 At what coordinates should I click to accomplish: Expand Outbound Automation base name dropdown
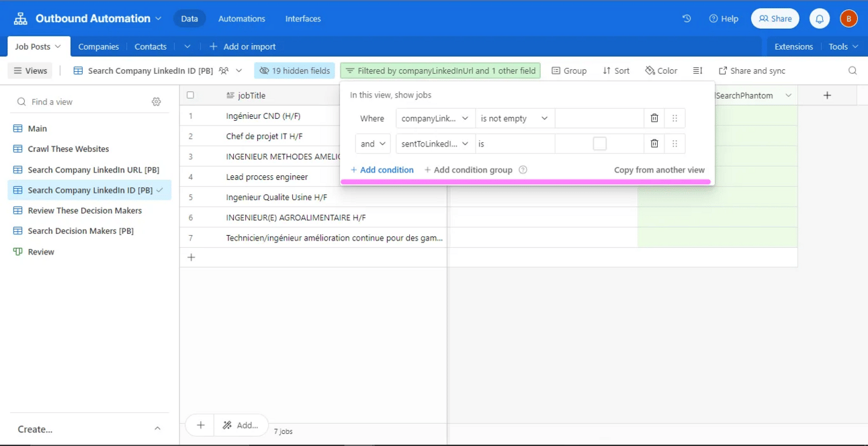[158, 19]
